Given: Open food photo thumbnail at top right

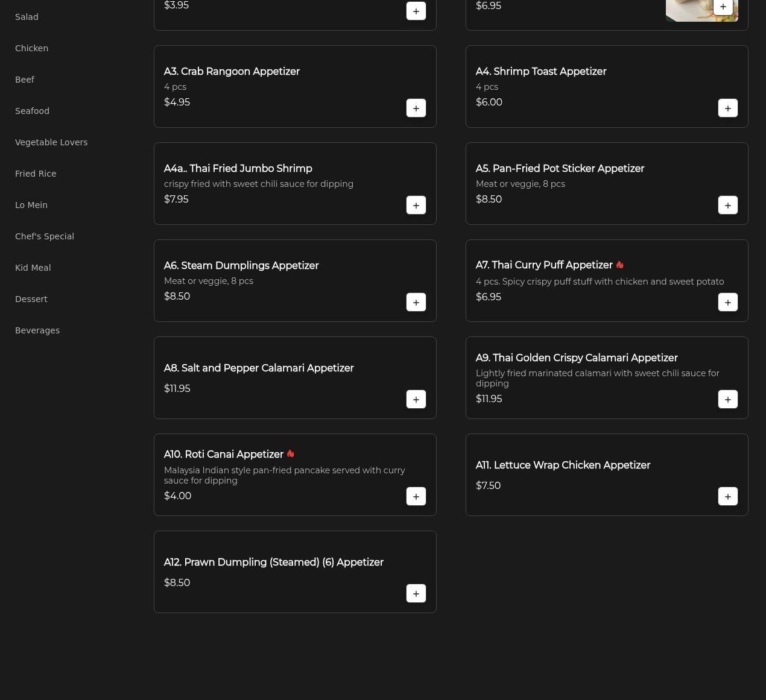Looking at the screenshot, I should [691, 10].
